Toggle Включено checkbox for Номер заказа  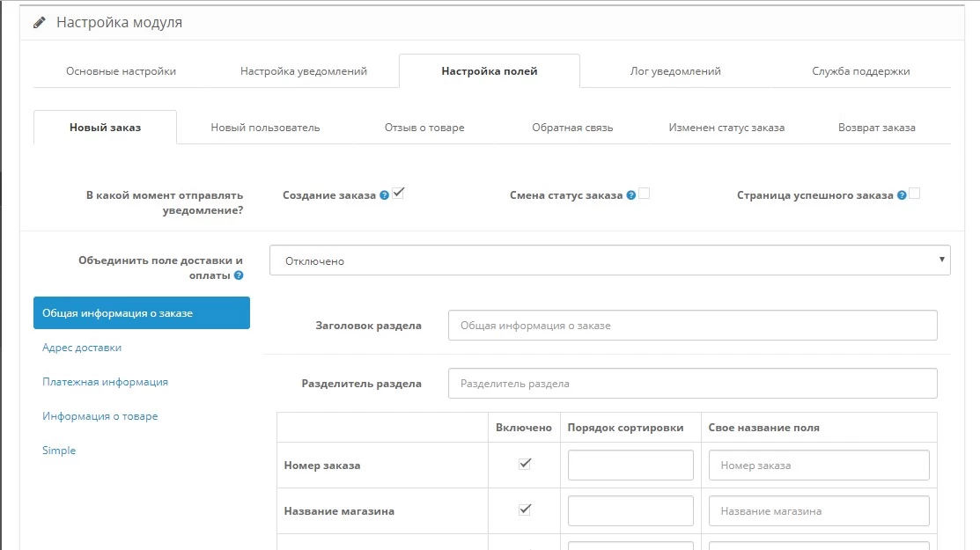point(525,464)
